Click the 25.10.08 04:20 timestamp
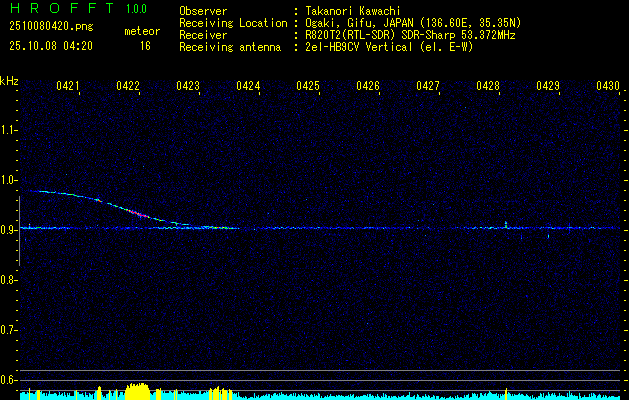The height and width of the screenshot is (400, 629). pyautogui.click(x=50, y=46)
